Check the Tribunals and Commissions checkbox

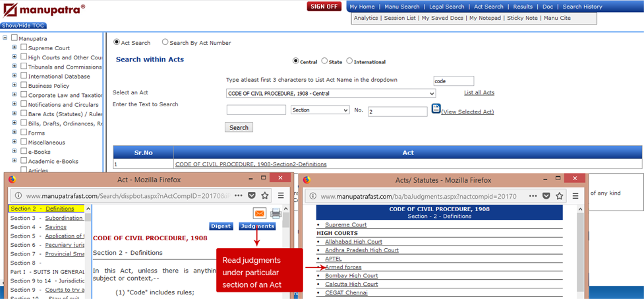pyautogui.click(x=24, y=66)
